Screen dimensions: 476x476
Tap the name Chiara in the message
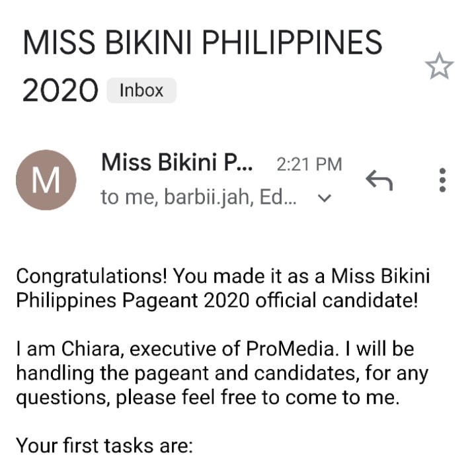point(91,349)
